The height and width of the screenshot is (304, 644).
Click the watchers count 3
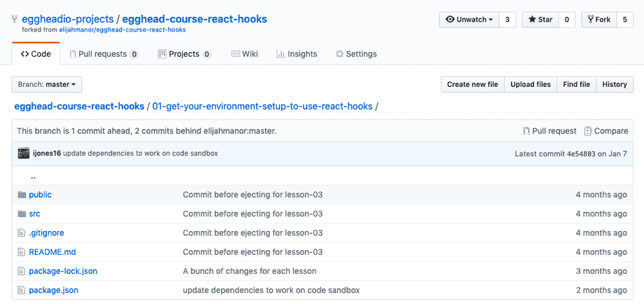coord(507,20)
